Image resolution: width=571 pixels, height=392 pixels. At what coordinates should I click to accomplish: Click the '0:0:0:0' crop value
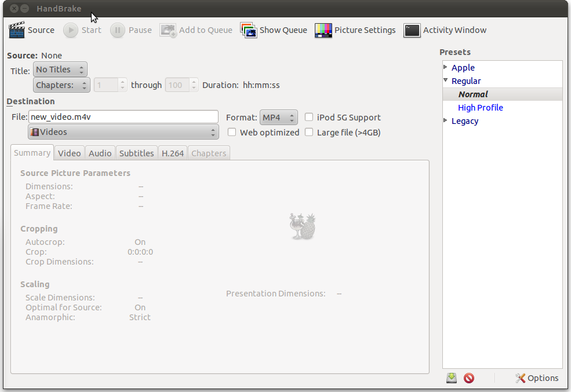click(x=140, y=252)
